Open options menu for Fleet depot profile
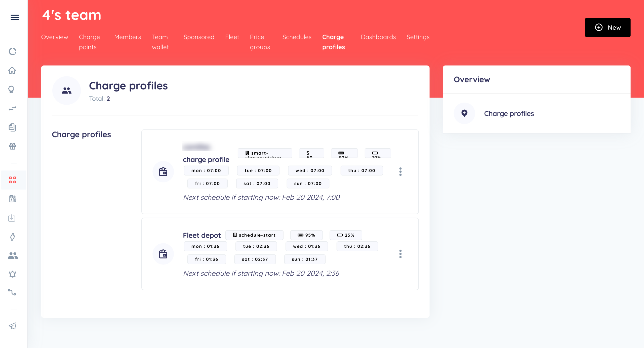644x348 pixels. (400, 254)
